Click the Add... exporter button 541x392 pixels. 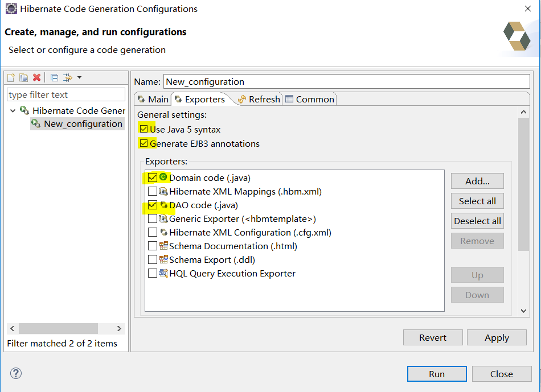click(477, 181)
